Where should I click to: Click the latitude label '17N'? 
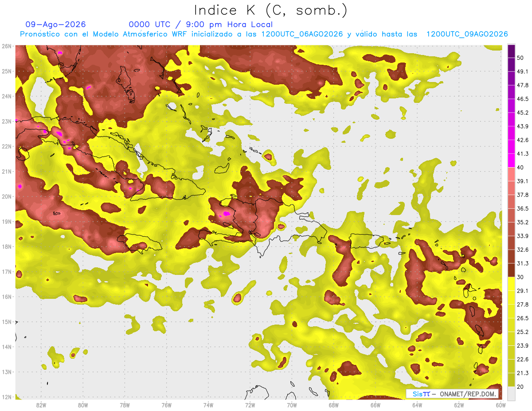point(7,272)
